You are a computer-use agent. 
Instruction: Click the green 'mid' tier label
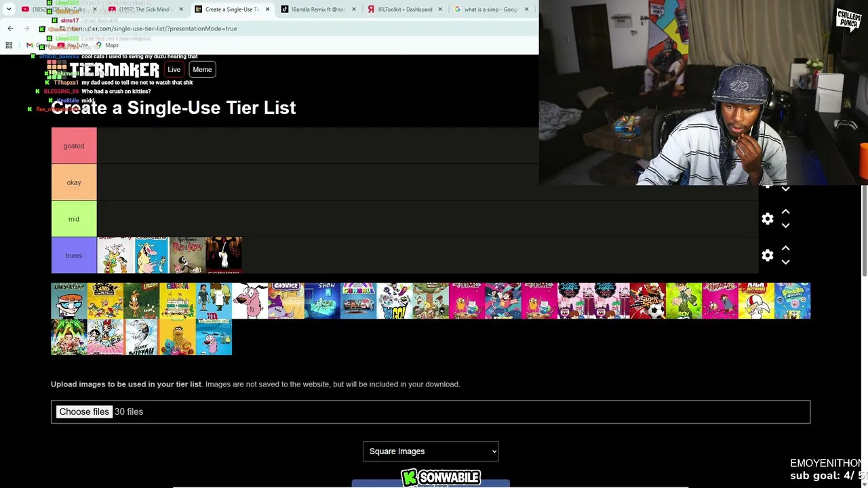point(74,219)
